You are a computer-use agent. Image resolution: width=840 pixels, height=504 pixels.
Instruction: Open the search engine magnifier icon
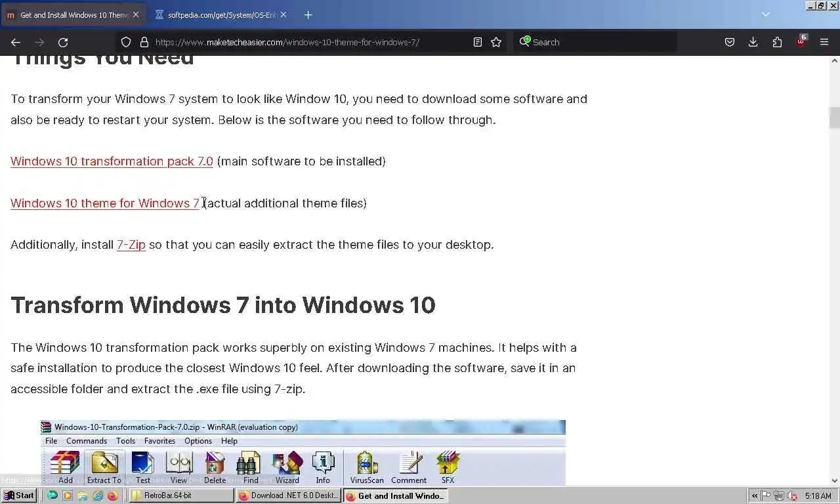pyautogui.click(x=524, y=41)
